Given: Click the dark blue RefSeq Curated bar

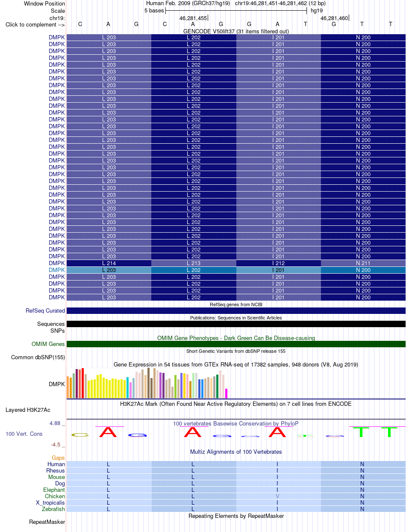Looking at the screenshot, I should coord(236,311).
